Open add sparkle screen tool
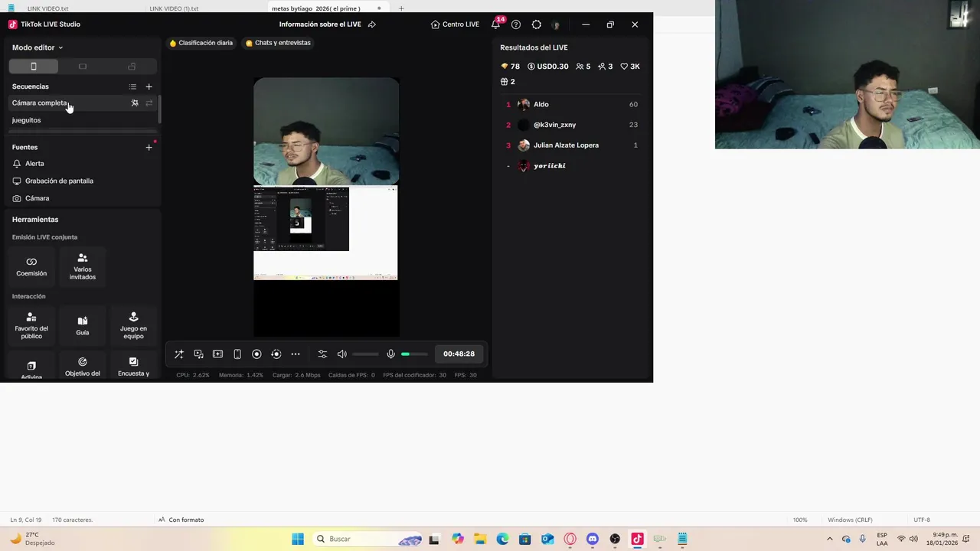This screenshot has width=980, height=551. click(x=218, y=354)
